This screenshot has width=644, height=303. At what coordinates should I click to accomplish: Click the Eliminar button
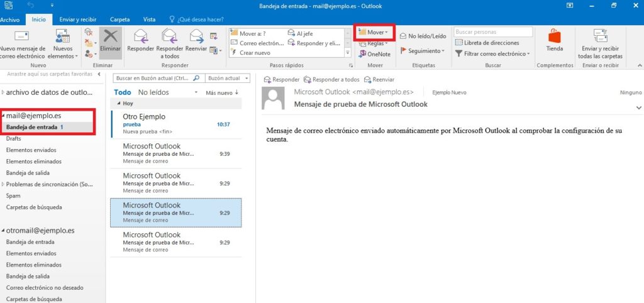[x=111, y=43]
